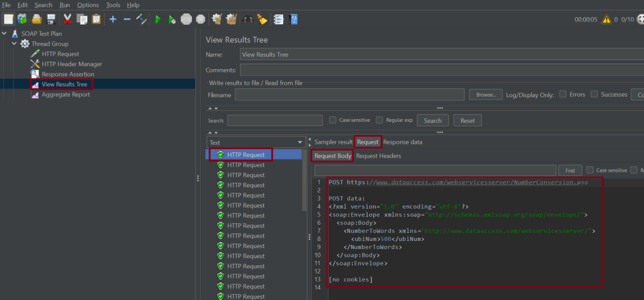This screenshot has width=644, height=300.
Task: Collapse the SOAP Test Plan node
Action: click(5, 33)
